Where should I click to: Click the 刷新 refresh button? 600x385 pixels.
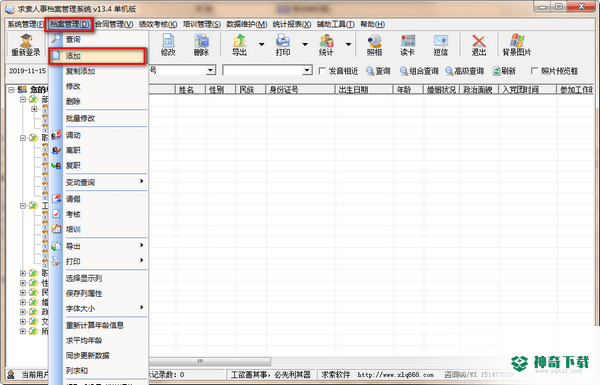504,71
